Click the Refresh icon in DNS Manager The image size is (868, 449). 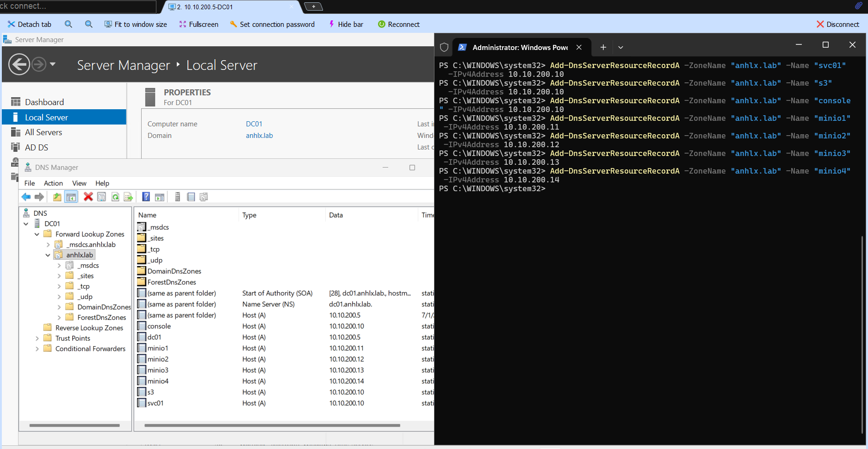point(115,197)
